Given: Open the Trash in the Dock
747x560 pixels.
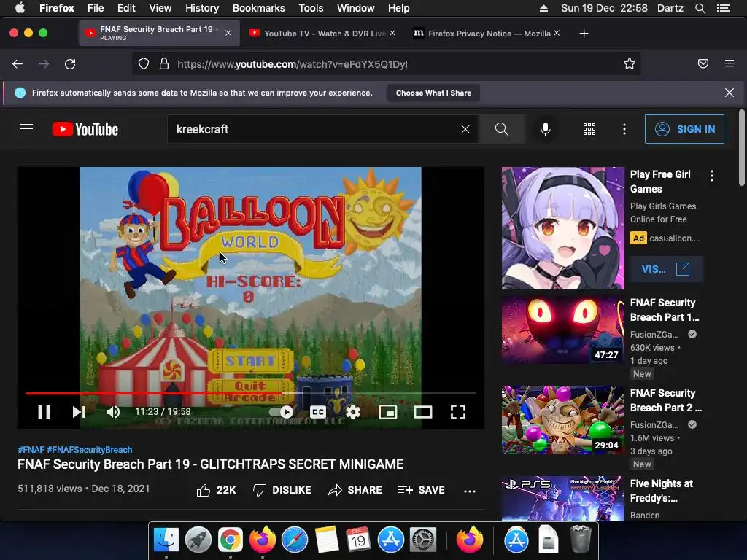Looking at the screenshot, I should point(580,539).
